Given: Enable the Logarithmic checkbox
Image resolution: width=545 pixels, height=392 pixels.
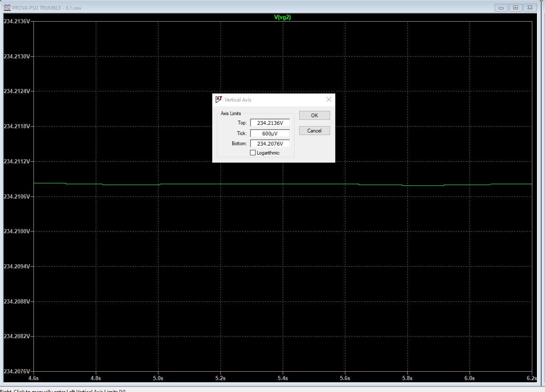Looking at the screenshot, I should [x=253, y=153].
